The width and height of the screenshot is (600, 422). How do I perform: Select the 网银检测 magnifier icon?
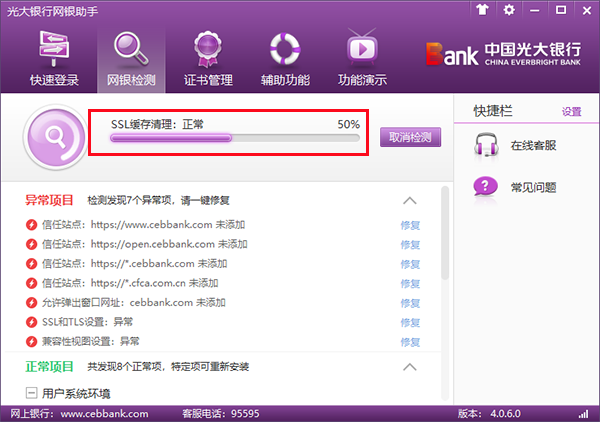pyautogui.click(x=131, y=49)
